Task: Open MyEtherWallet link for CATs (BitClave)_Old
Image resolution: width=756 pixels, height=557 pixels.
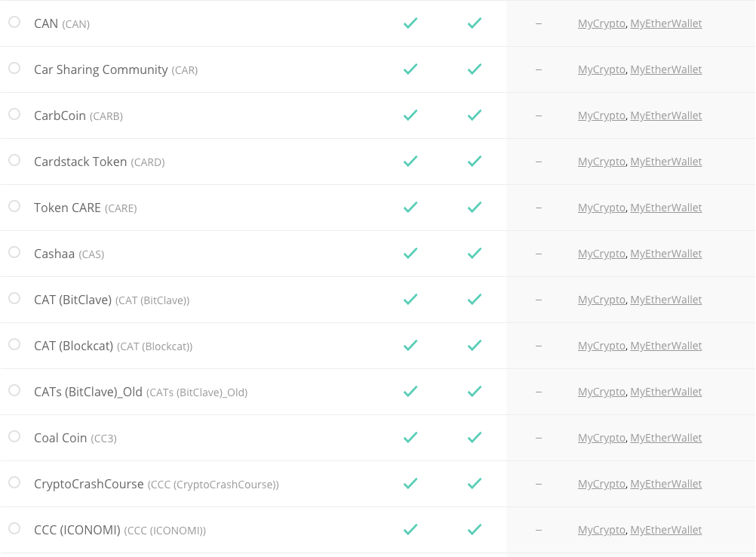Action: point(666,392)
